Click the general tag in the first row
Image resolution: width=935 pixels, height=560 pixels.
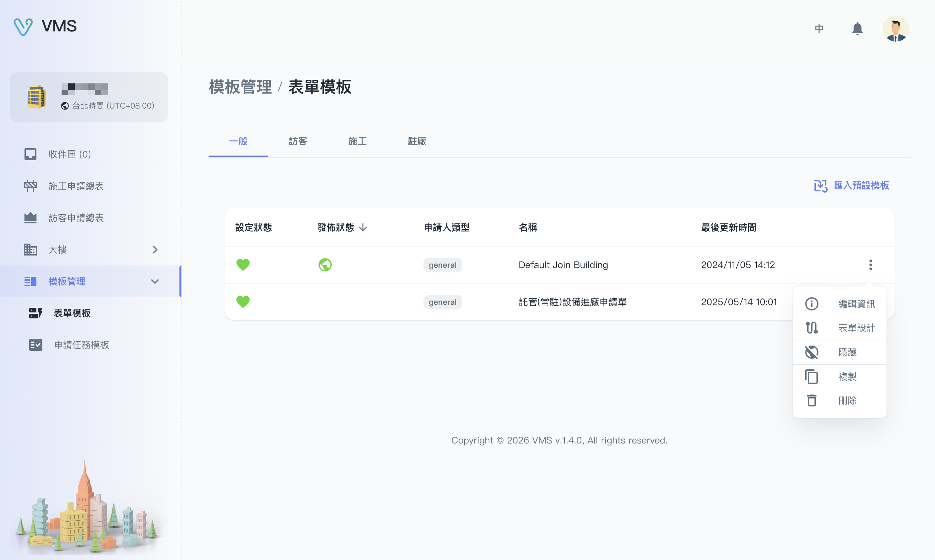tap(442, 265)
